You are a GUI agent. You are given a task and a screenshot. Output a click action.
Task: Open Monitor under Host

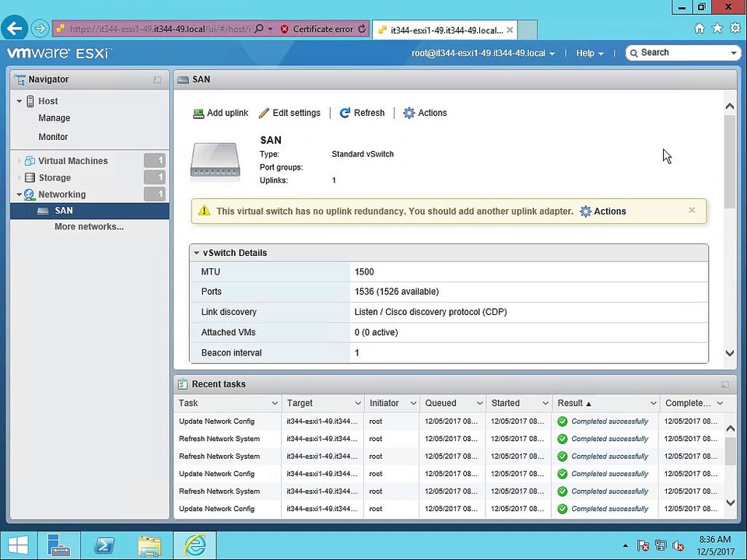coord(53,137)
